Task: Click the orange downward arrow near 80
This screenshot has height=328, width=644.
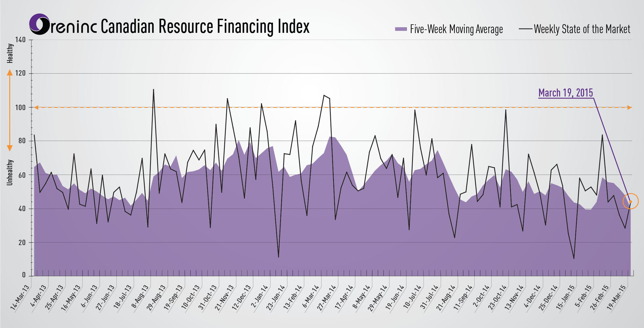Action: click(10, 148)
